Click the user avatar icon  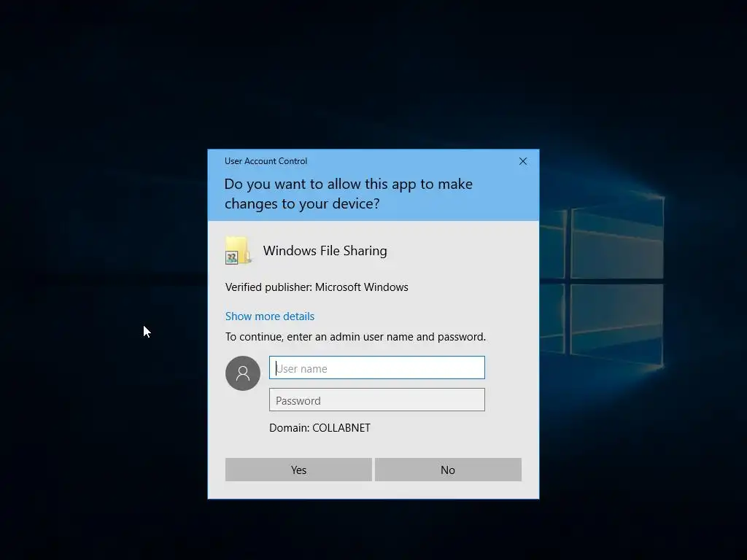pyautogui.click(x=243, y=373)
